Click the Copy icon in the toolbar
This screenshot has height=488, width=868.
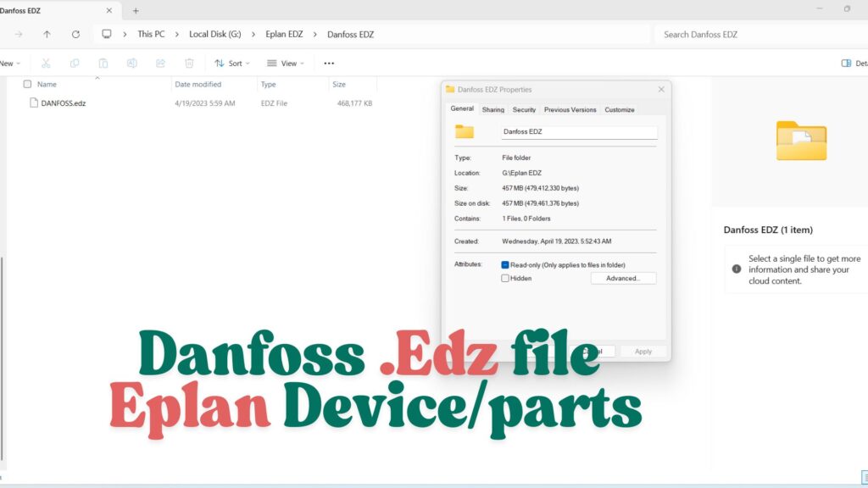pyautogui.click(x=75, y=63)
